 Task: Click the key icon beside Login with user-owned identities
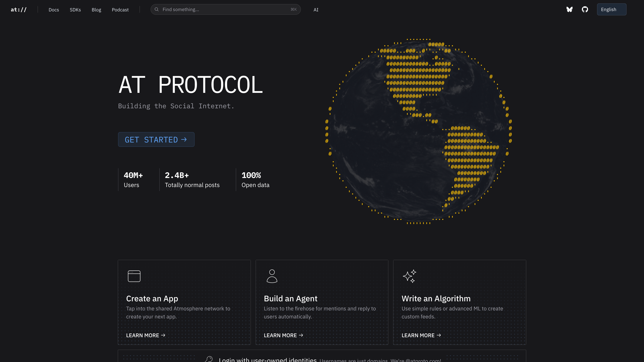(x=209, y=359)
